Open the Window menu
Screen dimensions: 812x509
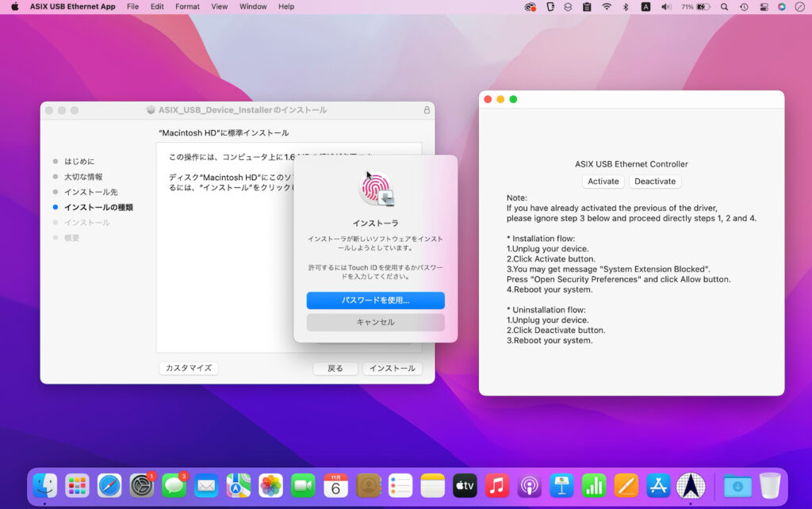pyautogui.click(x=253, y=6)
